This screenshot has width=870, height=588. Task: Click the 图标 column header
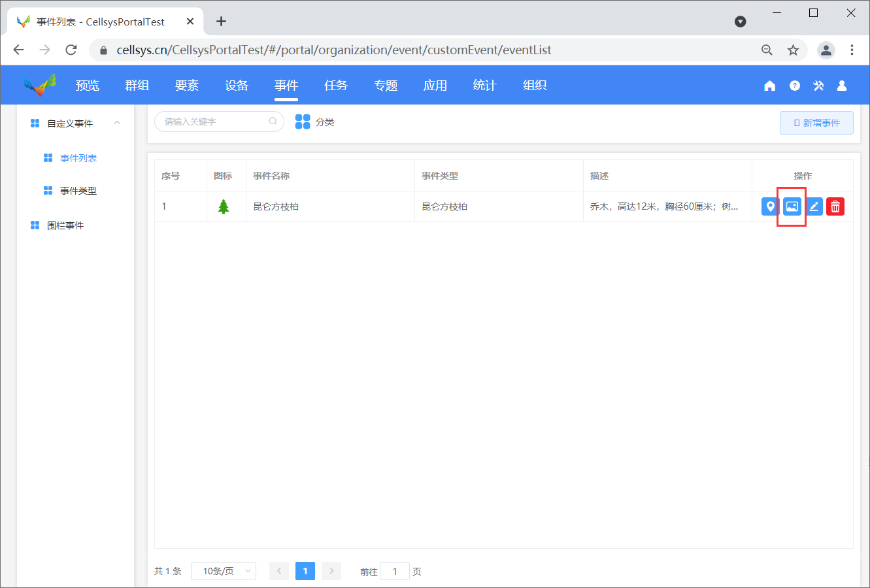(x=223, y=176)
